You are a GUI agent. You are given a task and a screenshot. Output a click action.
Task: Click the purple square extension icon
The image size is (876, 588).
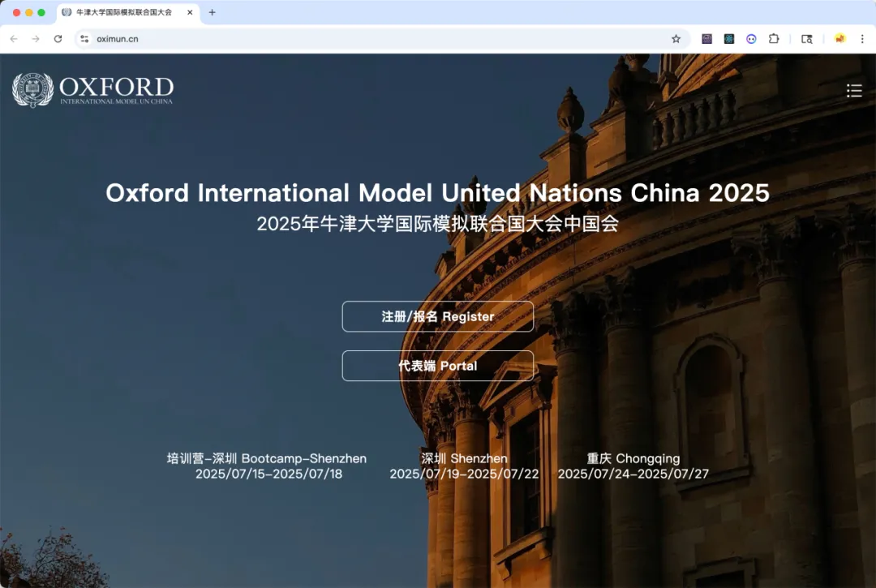click(x=707, y=39)
